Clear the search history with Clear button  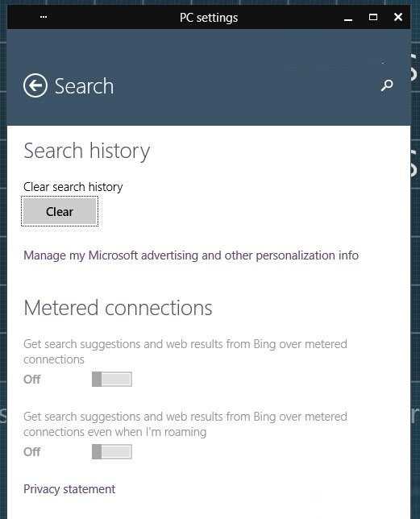60,211
